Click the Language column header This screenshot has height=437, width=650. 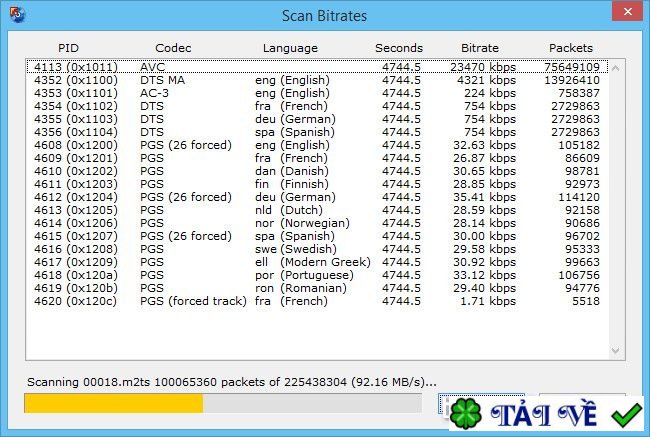coord(290,49)
